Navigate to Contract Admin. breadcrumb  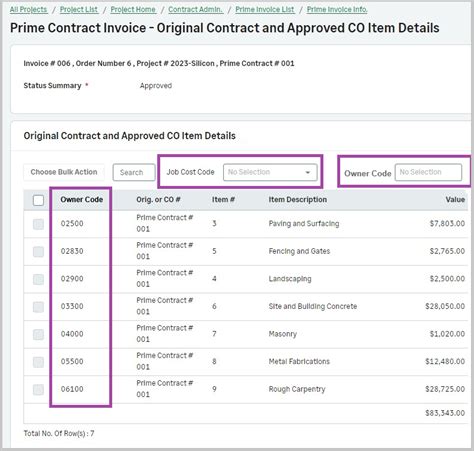tap(195, 10)
